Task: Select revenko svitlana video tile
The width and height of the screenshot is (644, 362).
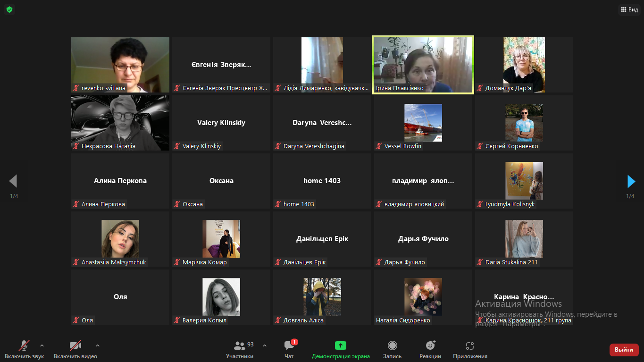Action: [120, 65]
